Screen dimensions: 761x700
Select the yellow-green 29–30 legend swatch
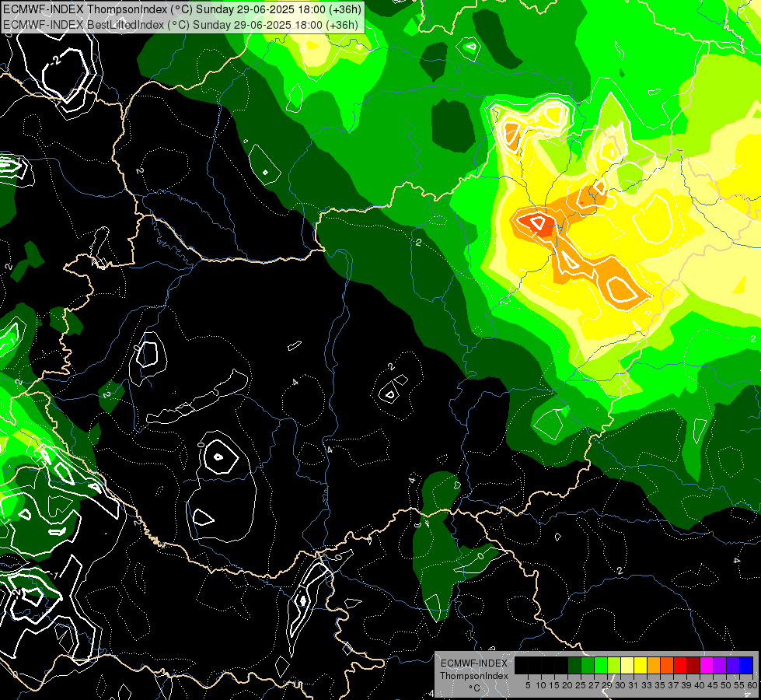pos(614,665)
